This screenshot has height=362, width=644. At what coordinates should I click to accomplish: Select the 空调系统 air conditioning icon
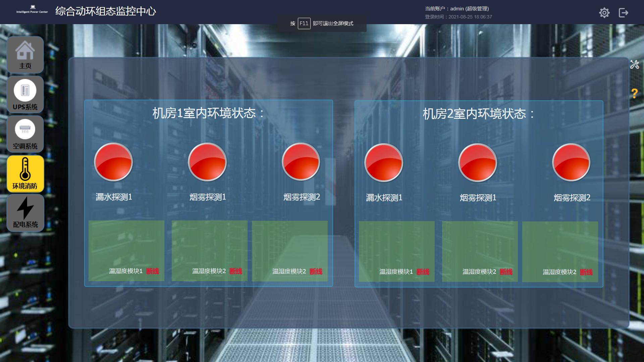pyautogui.click(x=25, y=134)
